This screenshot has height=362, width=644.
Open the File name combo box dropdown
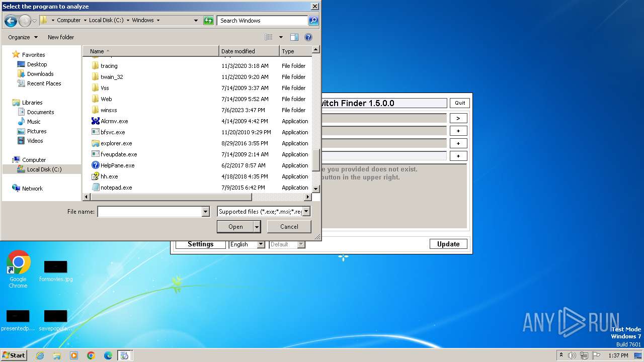click(x=205, y=212)
